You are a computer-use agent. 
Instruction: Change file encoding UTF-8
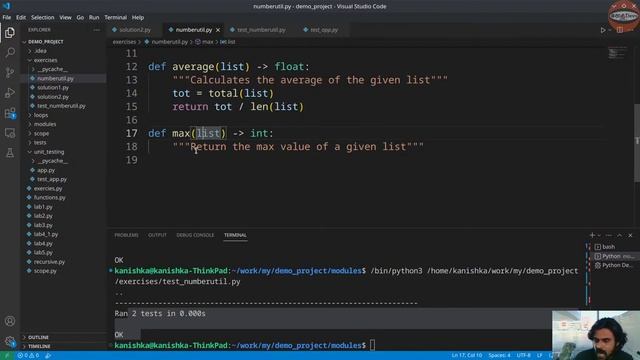pyautogui.click(x=524, y=356)
